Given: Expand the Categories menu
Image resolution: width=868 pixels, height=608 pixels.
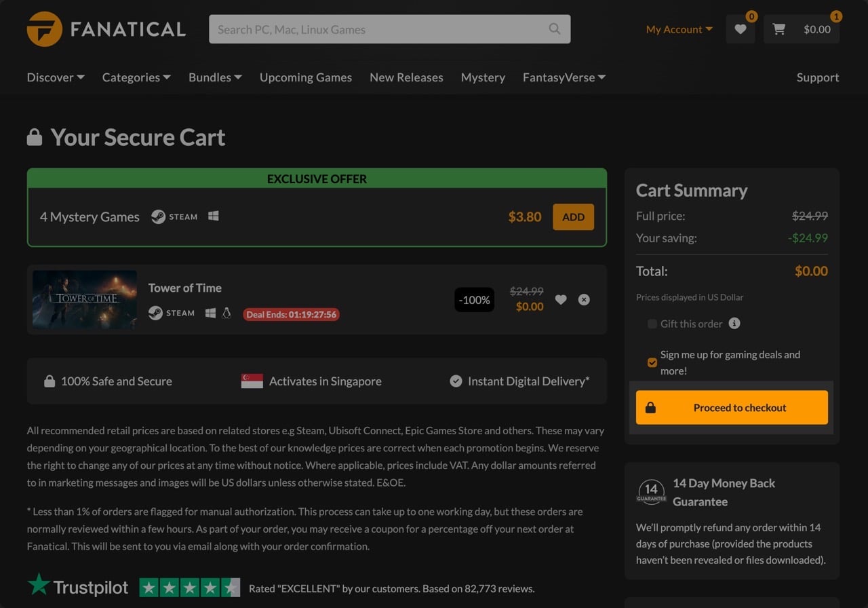Looking at the screenshot, I should click(136, 77).
